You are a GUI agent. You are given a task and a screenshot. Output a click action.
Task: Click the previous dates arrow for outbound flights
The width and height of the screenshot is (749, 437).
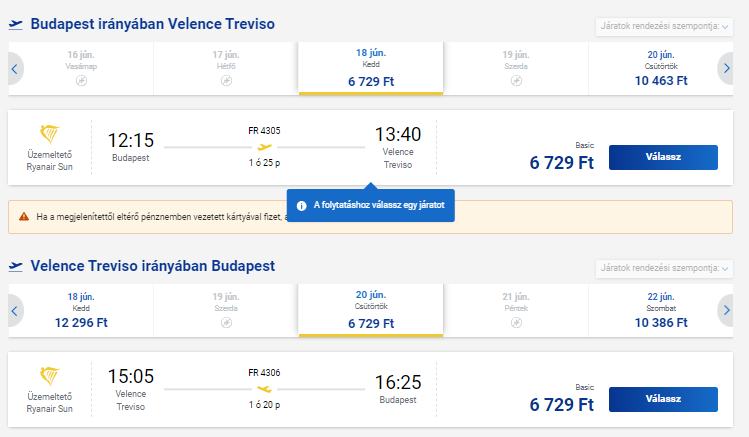(x=15, y=69)
